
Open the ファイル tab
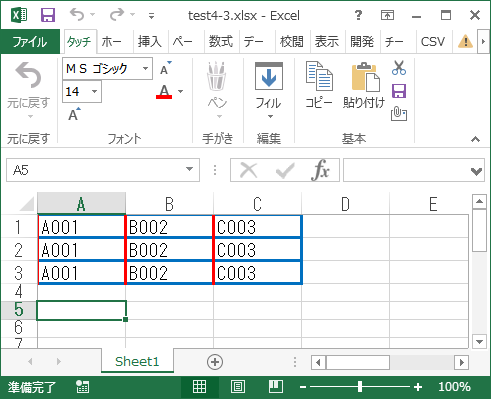point(30,42)
